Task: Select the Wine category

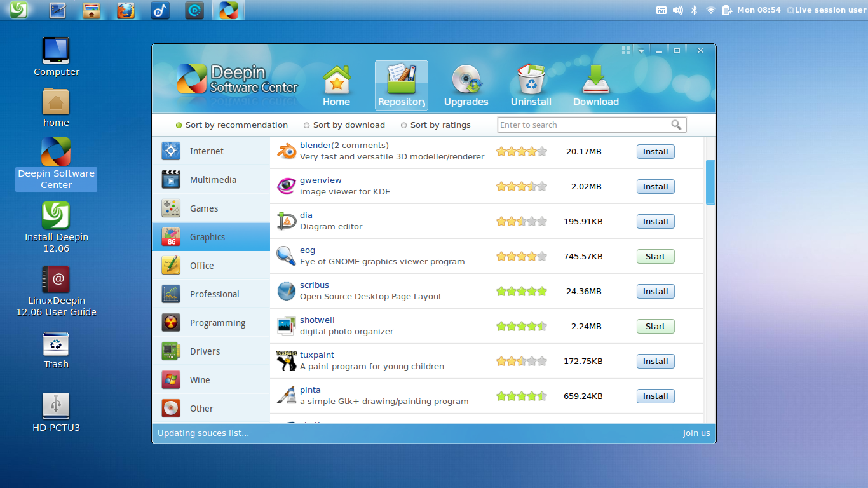Action: (x=211, y=380)
